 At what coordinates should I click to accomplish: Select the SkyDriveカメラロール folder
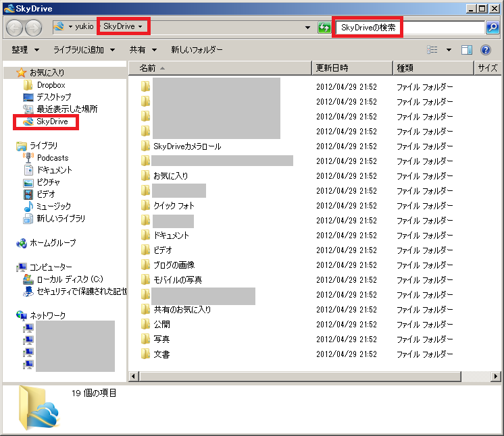pos(187,146)
